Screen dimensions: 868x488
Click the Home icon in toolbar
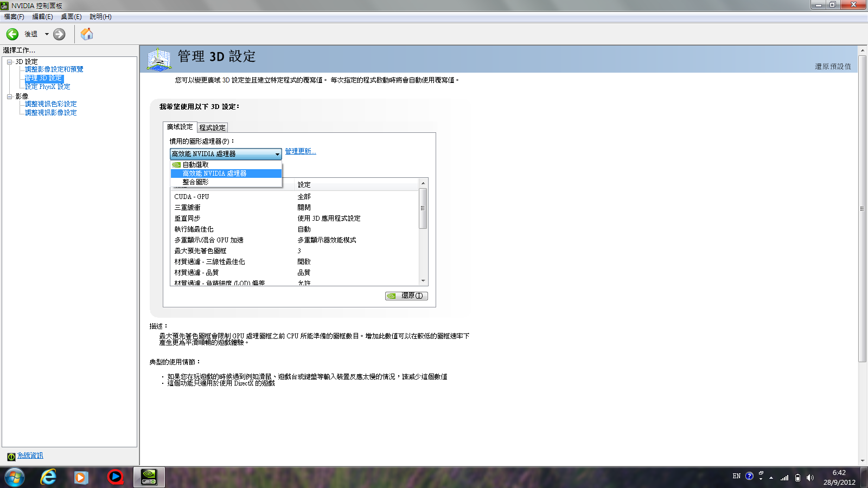(x=87, y=34)
